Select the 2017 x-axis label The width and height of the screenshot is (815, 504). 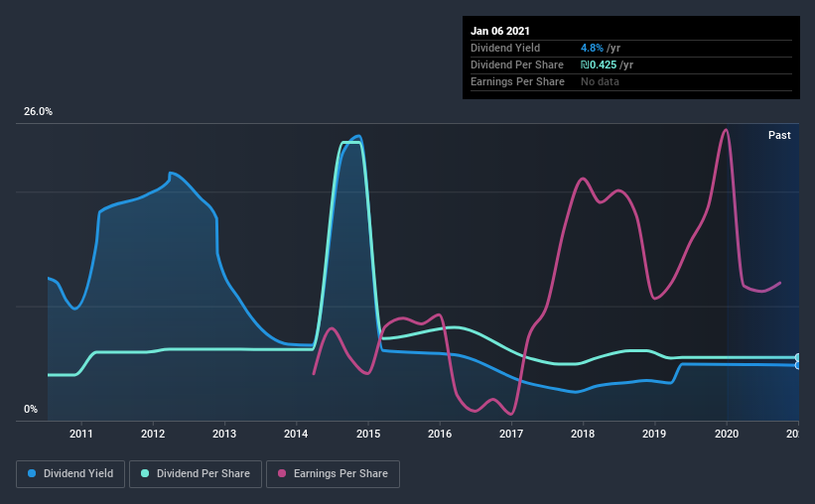[x=511, y=434]
